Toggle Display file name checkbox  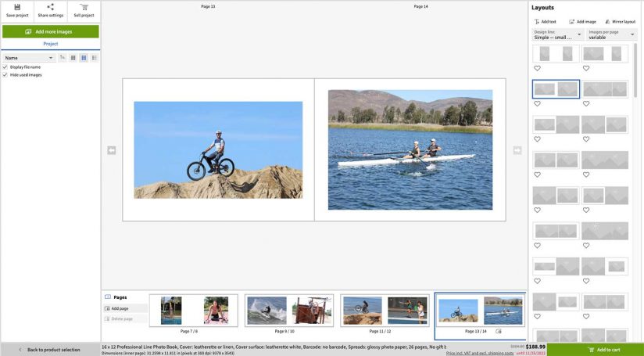coord(5,67)
